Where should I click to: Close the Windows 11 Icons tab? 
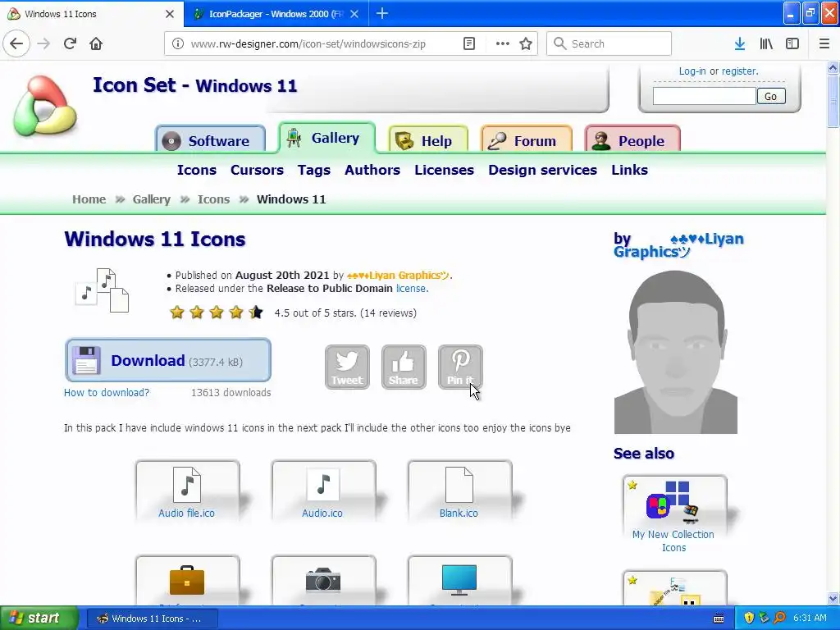coord(169,14)
